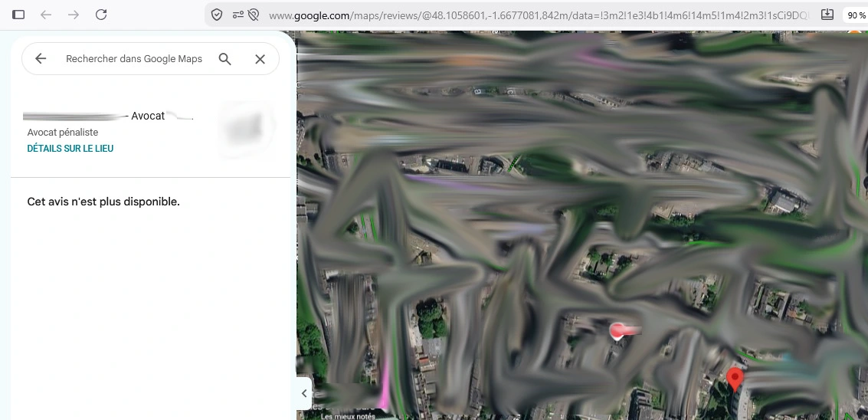Toggle the browser sidebar panel icon
The height and width of the screenshot is (420, 868).
pyautogui.click(x=18, y=15)
